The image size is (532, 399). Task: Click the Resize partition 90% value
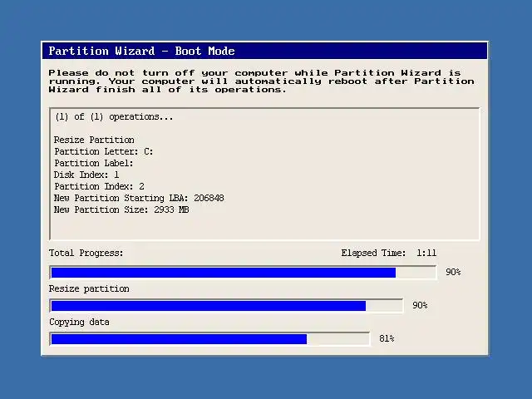pyautogui.click(x=420, y=305)
